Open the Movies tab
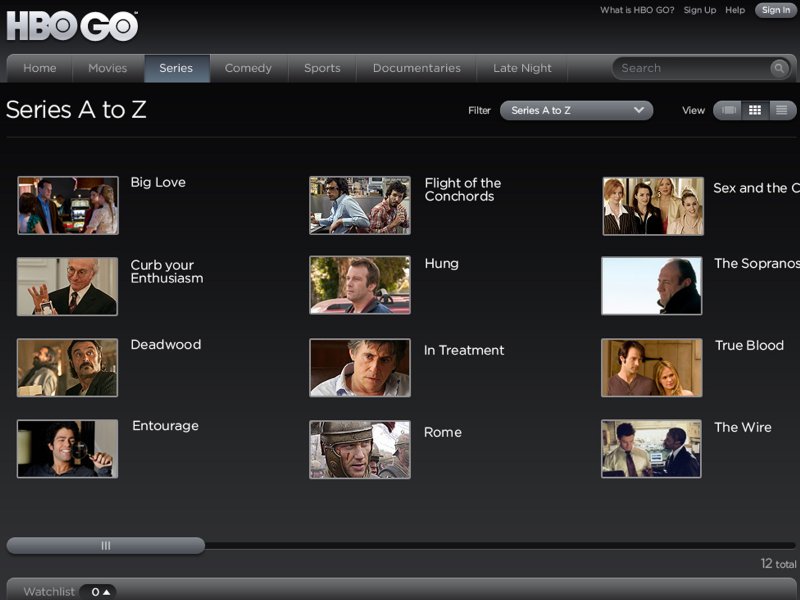This screenshot has width=800, height=600. pos(108,68)
